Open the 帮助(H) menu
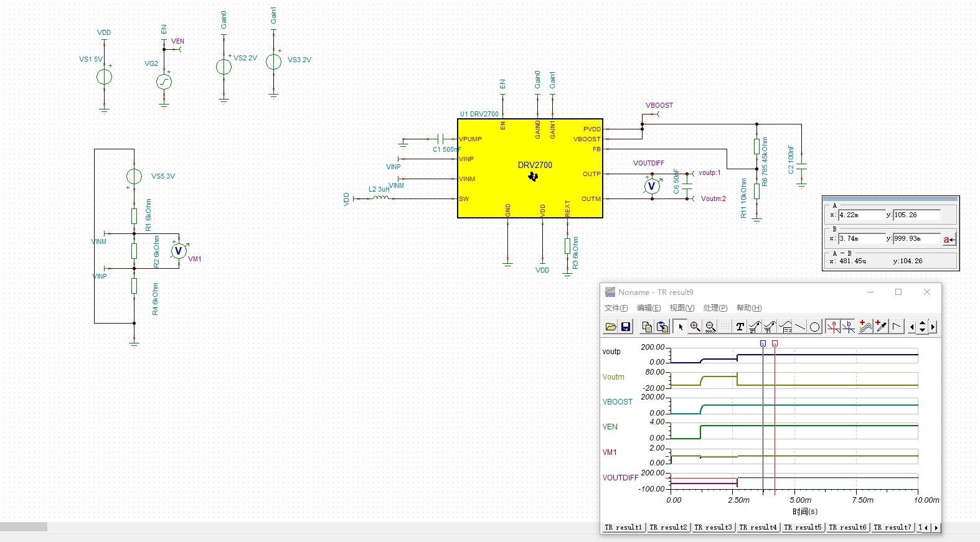This screenshot has width=980, height=542. 749,308
